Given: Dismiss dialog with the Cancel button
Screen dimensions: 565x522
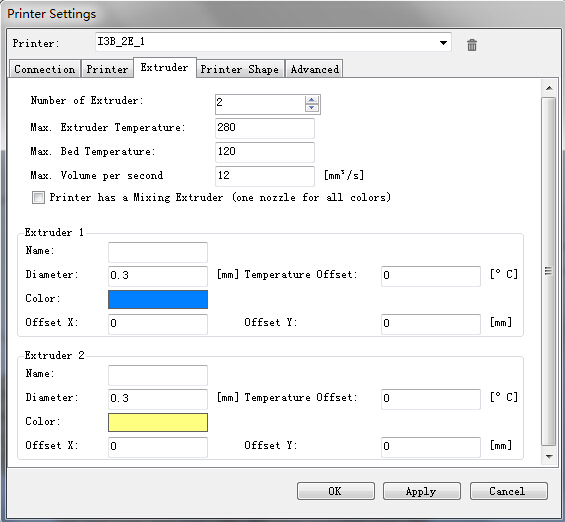Looking at the screenshot, I should [x=508, y=491].
